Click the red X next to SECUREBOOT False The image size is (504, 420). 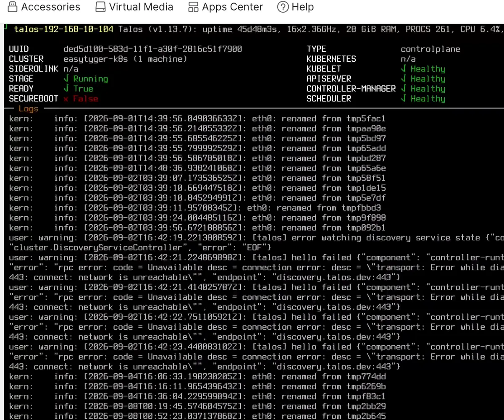66,99
